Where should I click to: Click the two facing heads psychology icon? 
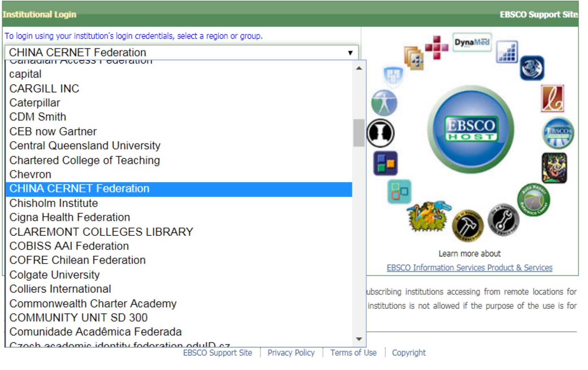(x=381, y=133)
